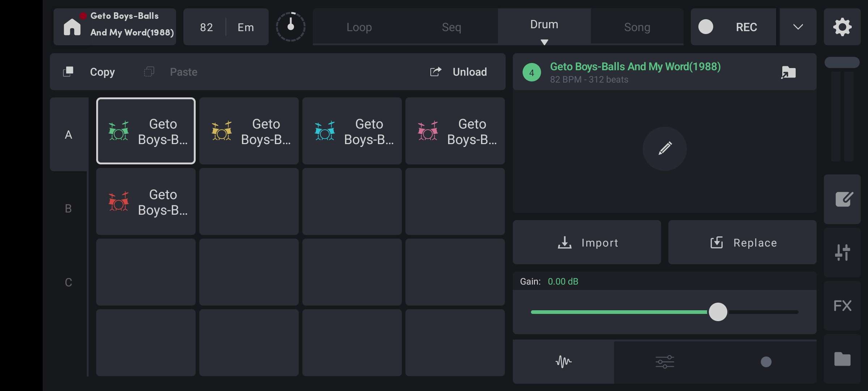Tap the cyan drum kit pad

click(x=352, y=131)
